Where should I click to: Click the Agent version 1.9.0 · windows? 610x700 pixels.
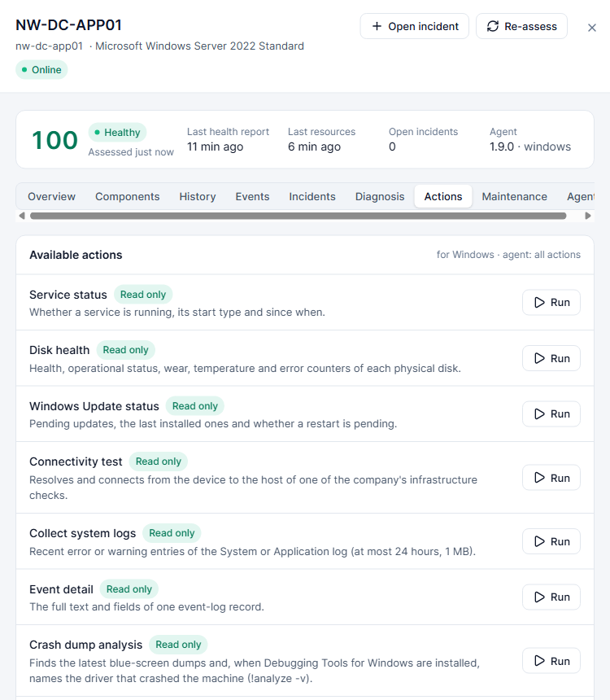tap(530, 147)
